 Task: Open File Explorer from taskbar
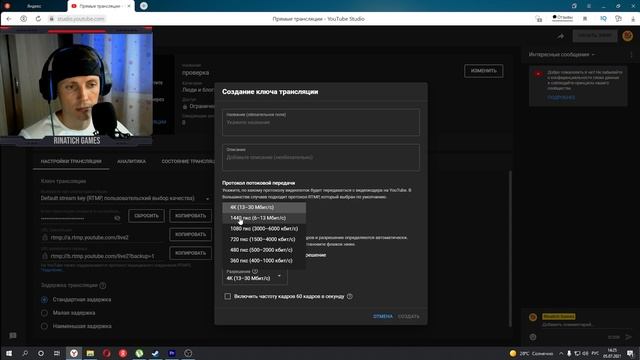[90, 353]
